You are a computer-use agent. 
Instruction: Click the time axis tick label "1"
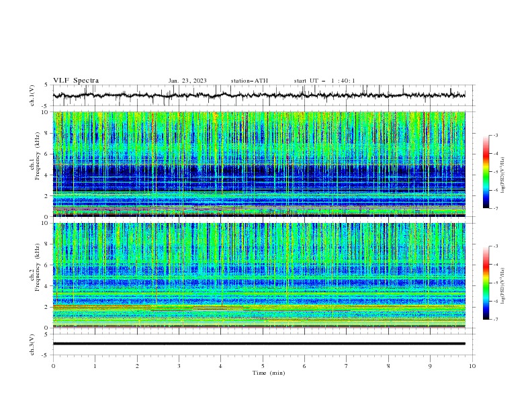click(x=95, y=366)
